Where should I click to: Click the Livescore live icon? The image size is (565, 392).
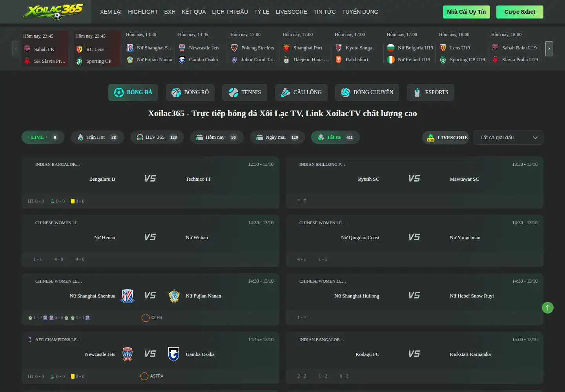pyautogui.click(x=431, y=137)
